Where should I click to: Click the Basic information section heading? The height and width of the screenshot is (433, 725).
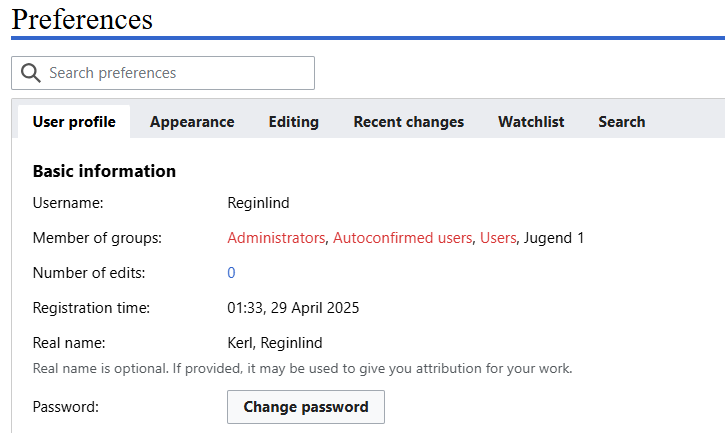coord(104,171)
